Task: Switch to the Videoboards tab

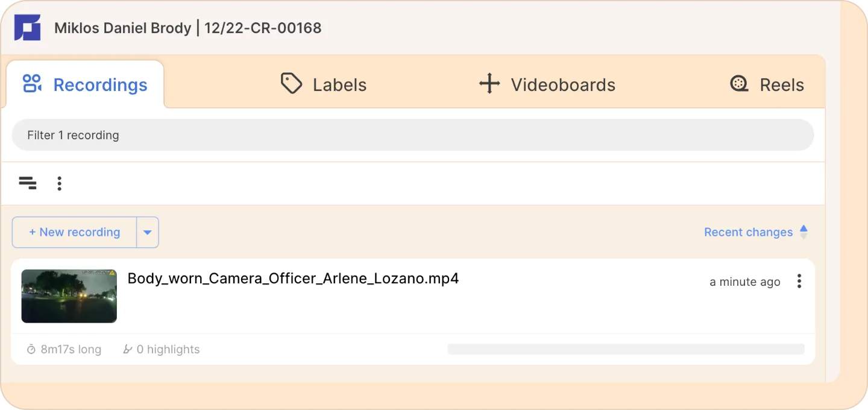Action: (547, 84)
